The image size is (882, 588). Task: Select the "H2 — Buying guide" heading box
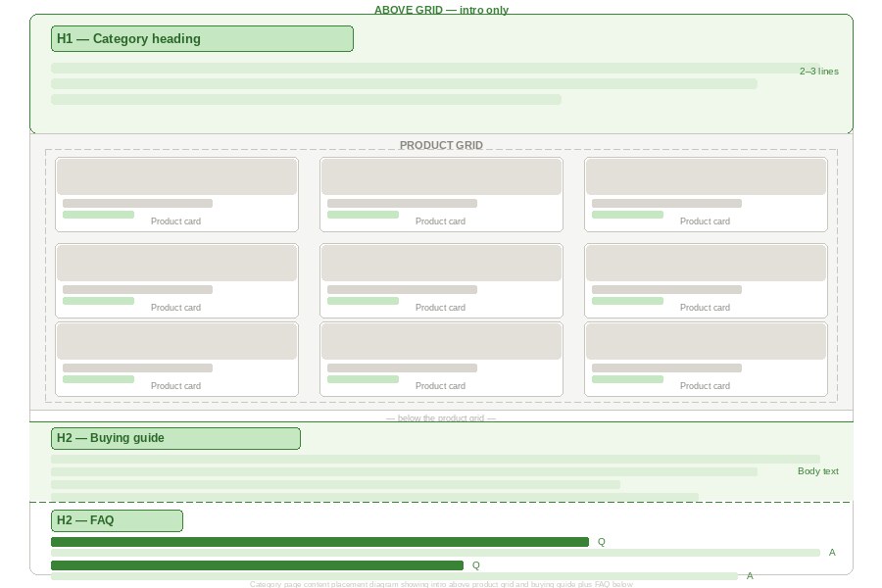click(x=175, y=438)
